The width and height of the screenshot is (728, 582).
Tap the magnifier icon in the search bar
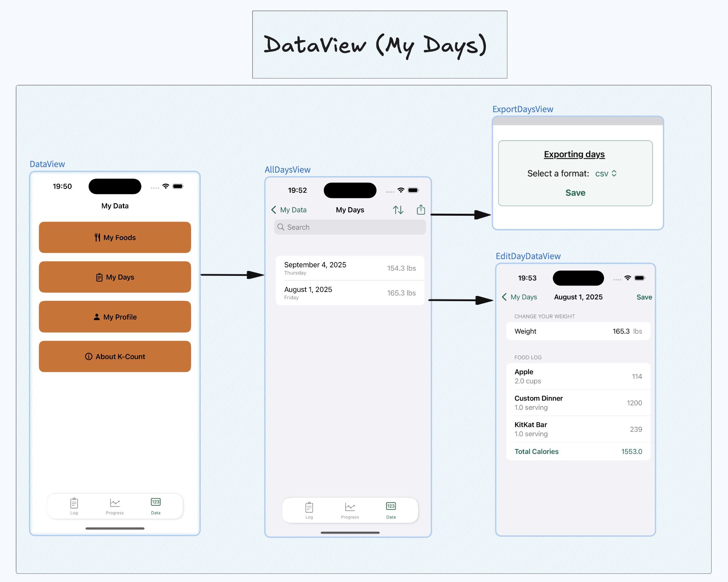[281, 227]
